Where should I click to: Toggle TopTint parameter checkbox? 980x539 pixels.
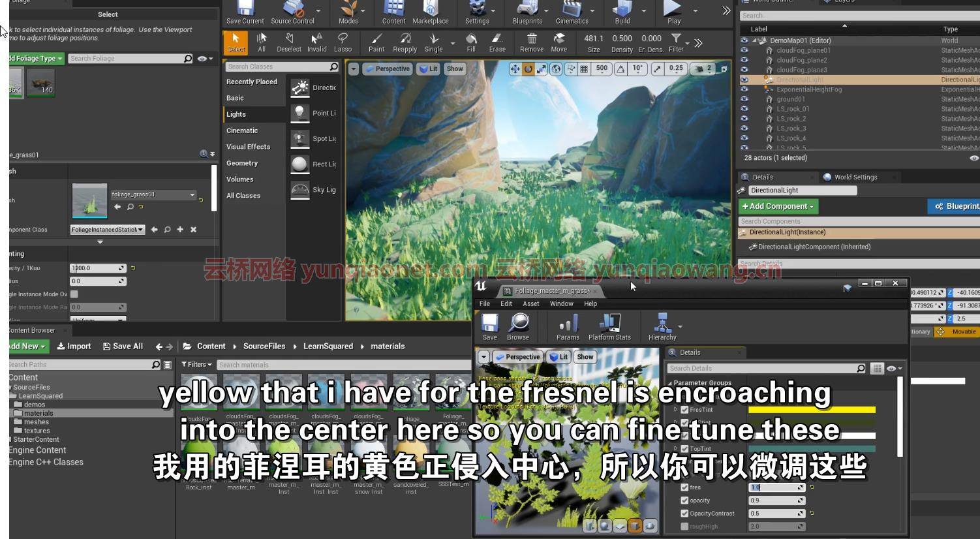coord(684,449)
